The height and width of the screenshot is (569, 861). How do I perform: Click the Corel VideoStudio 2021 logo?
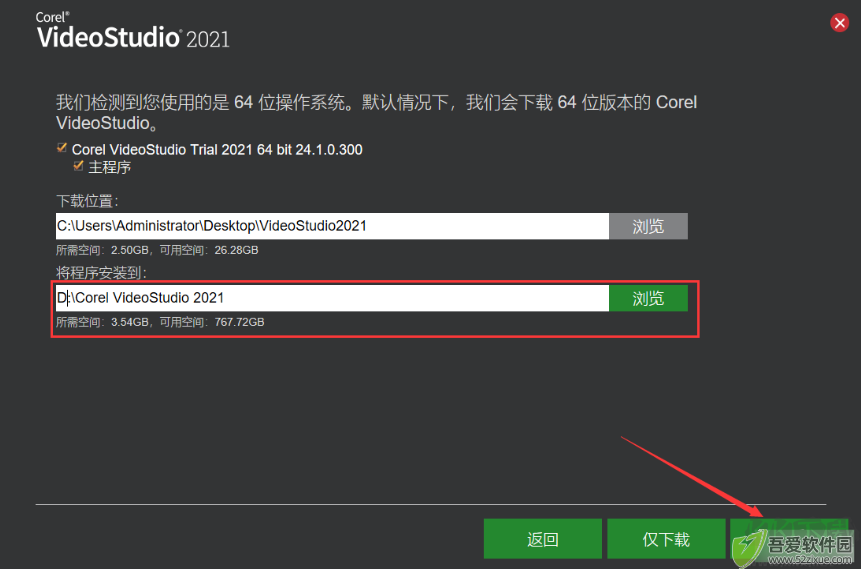click(132, 31)
